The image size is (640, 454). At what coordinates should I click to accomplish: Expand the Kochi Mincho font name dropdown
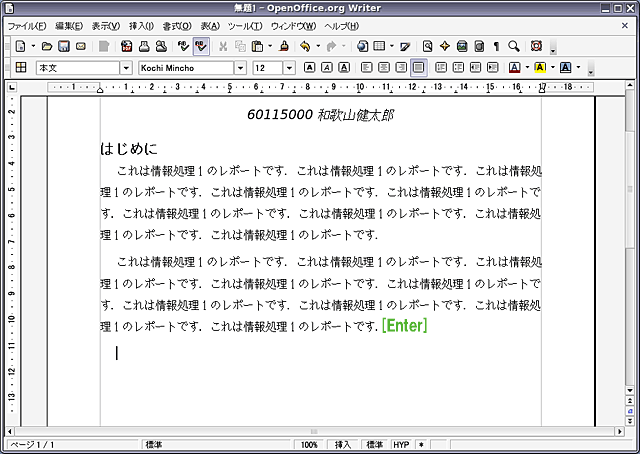(240, 68)
